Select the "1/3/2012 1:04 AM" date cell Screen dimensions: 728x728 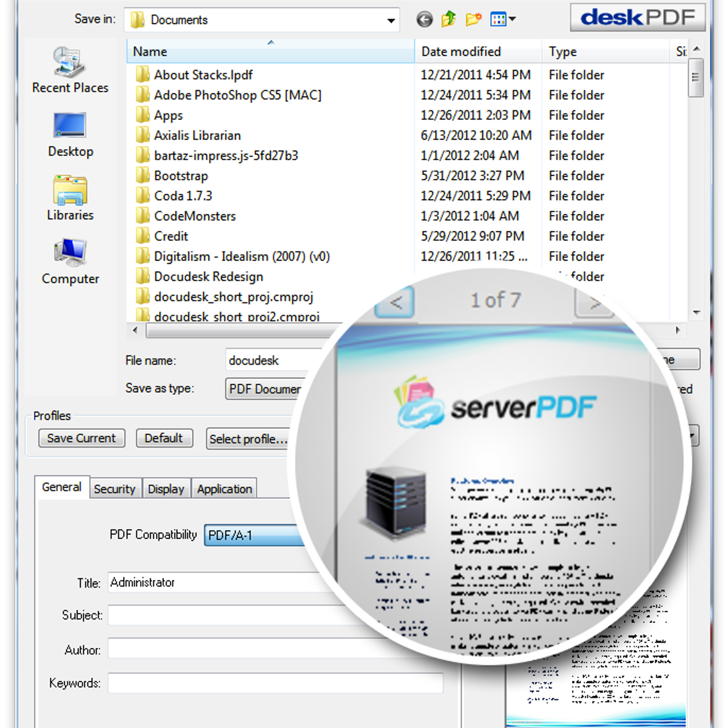point(470,216)
